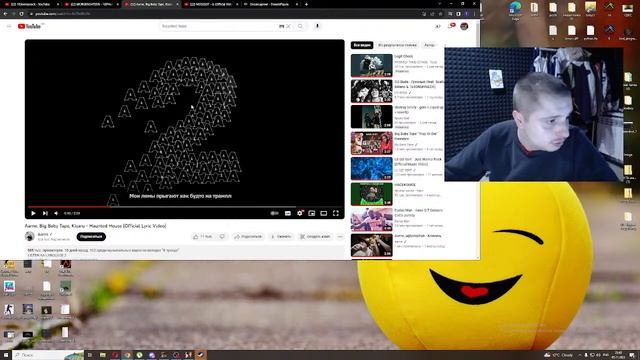Open the account avatar menu
This screenshot has width=640, height=360.
(x=464, y=26)
